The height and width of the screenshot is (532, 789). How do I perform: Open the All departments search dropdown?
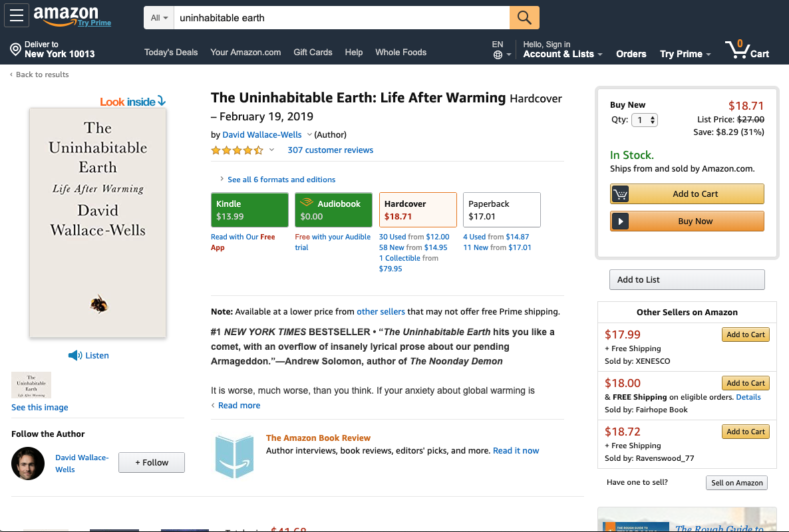click(159, 18)
